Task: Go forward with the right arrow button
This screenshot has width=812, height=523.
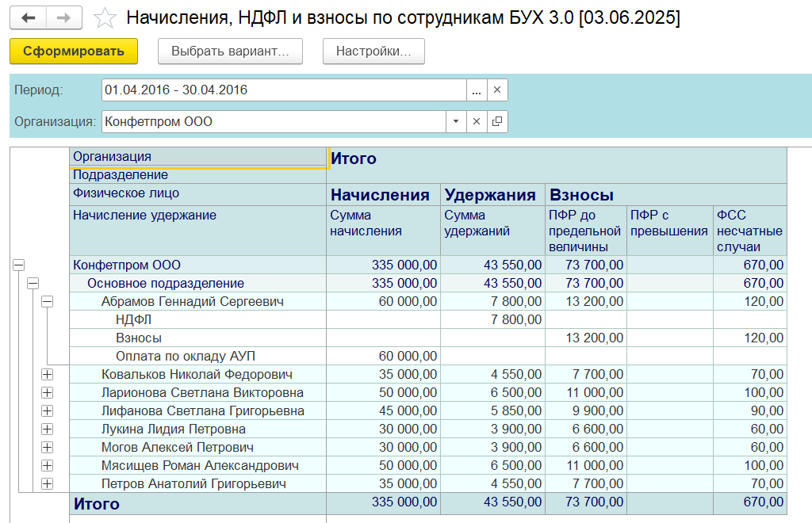Action: tap(63, 17)
